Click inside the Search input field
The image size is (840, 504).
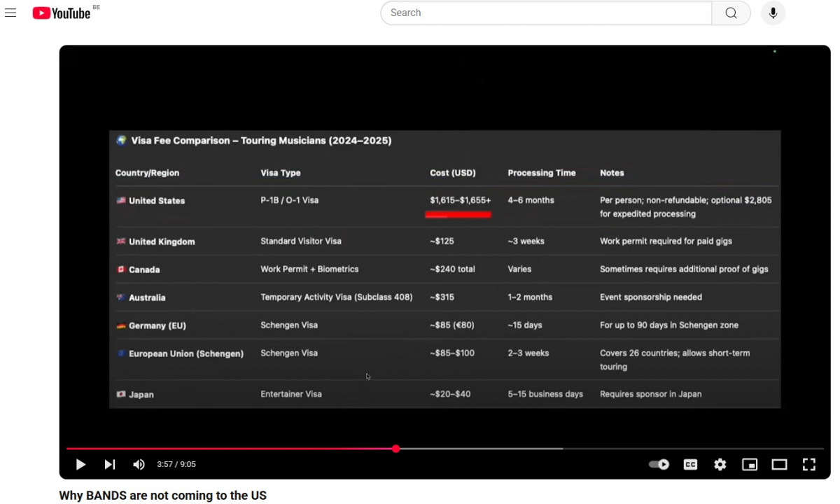point(546,13)
